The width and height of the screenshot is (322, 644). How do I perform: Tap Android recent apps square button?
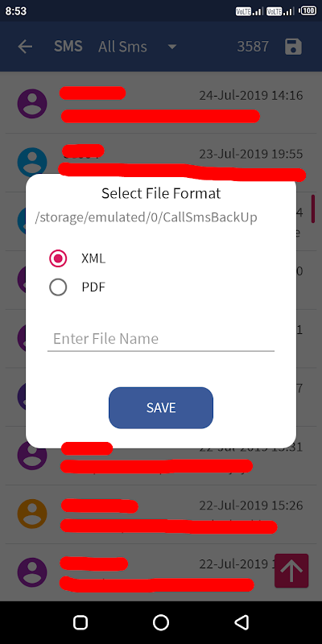click(x=80, y=622)
